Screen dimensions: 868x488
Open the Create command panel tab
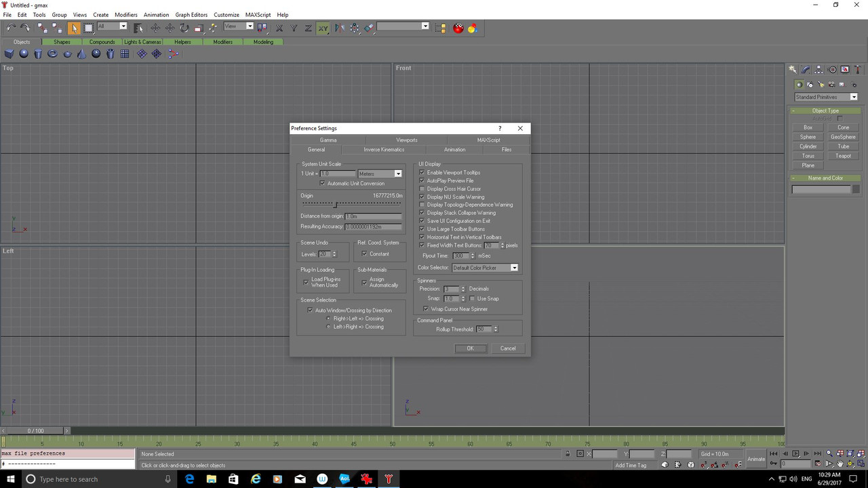[793, 69]
